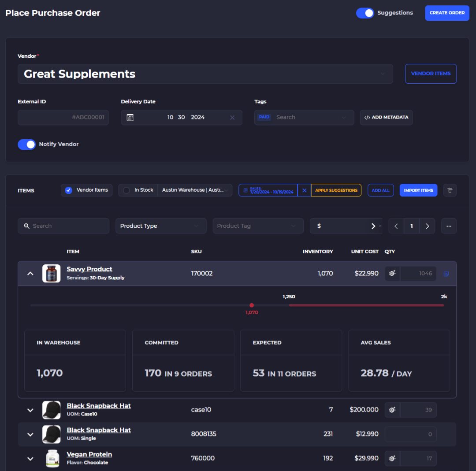Open the column layout icon beside Import Items
476x471 pixels.
point(450,190)
